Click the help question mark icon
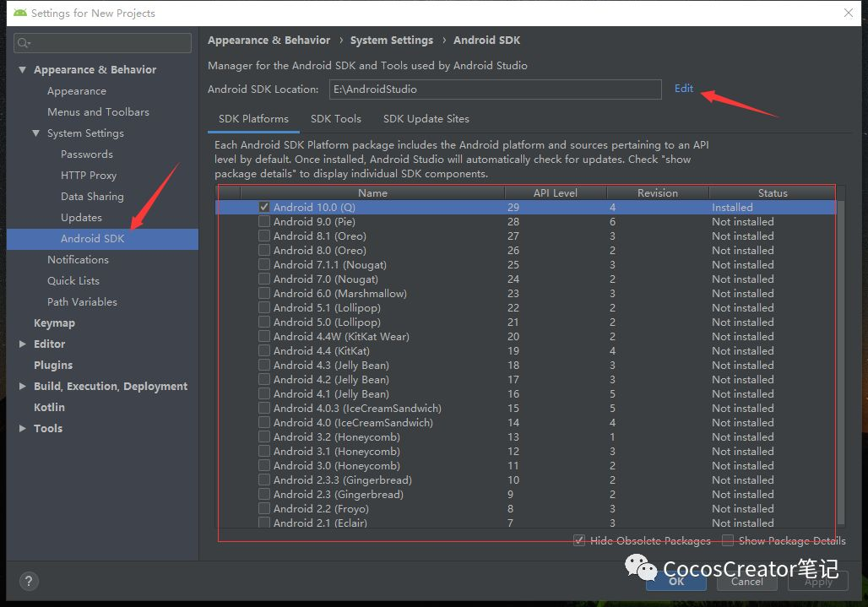Screen dimensions: 868x607 [29, 581]
